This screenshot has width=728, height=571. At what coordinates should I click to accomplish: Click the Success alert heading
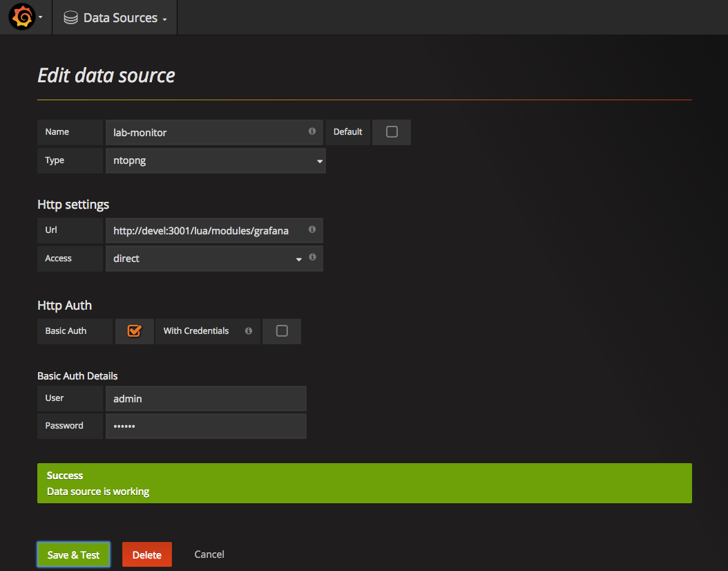(x=65, y=476)
